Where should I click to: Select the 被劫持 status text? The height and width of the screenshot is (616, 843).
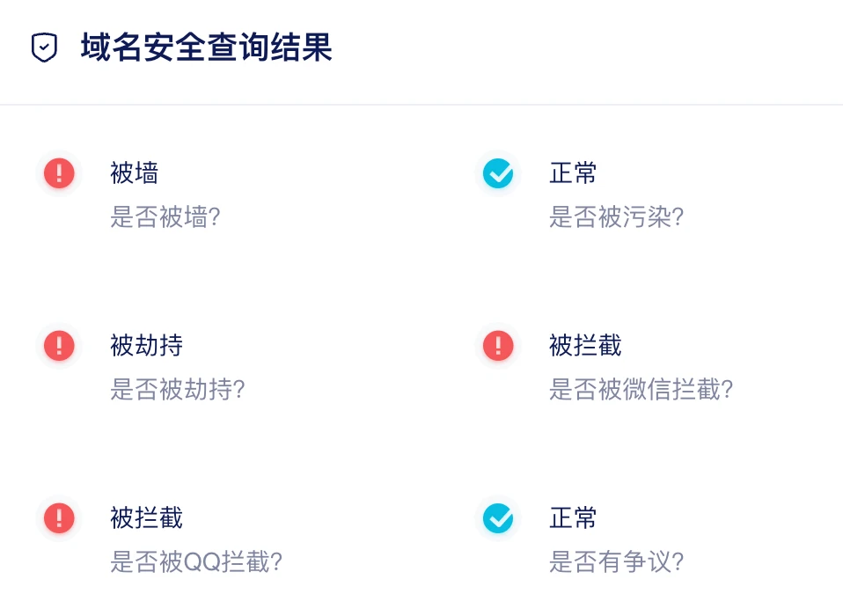click(x=146, y=345)
